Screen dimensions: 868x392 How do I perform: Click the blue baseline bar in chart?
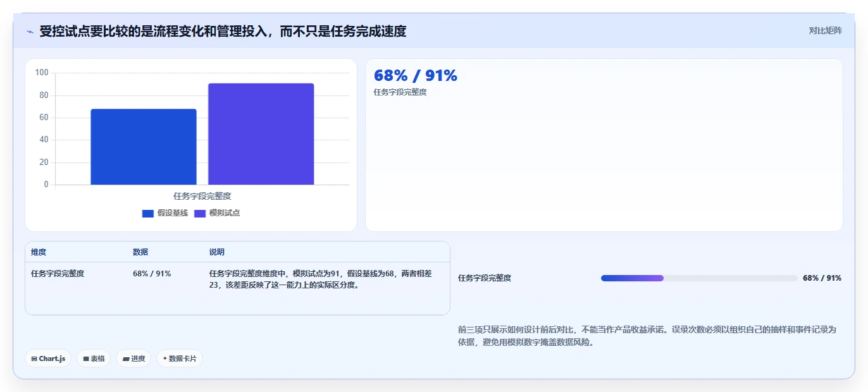[x=144, y=147]
